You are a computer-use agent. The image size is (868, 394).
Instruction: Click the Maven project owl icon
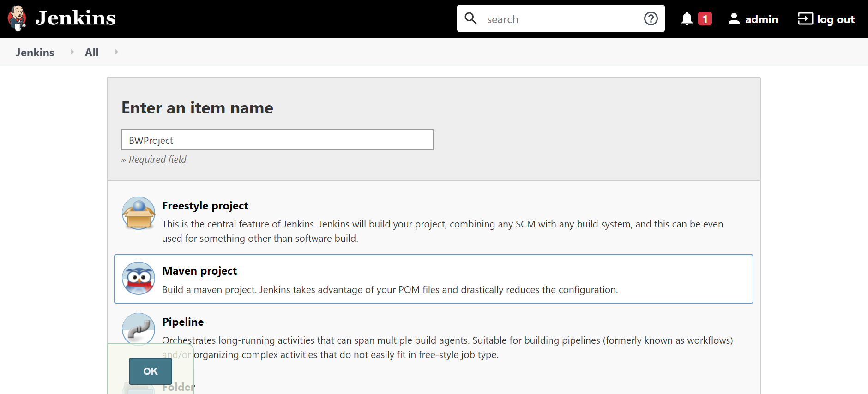139,278
